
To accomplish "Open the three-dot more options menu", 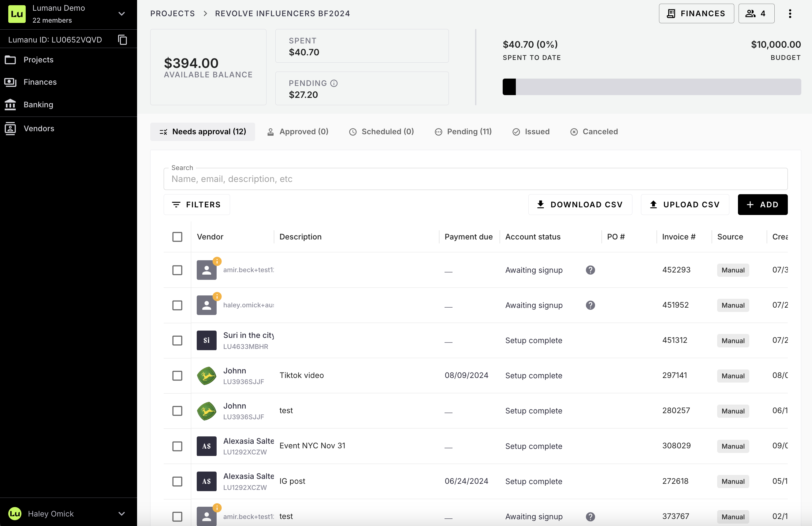I will [790, 14].
